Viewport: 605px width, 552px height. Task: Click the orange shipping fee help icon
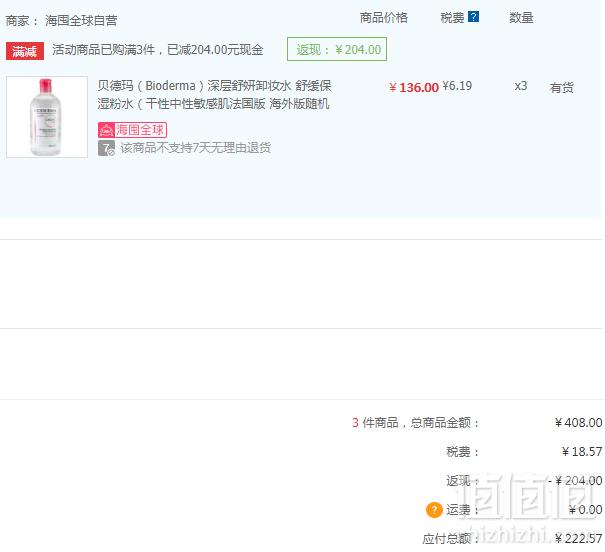(x=434, y=510)
